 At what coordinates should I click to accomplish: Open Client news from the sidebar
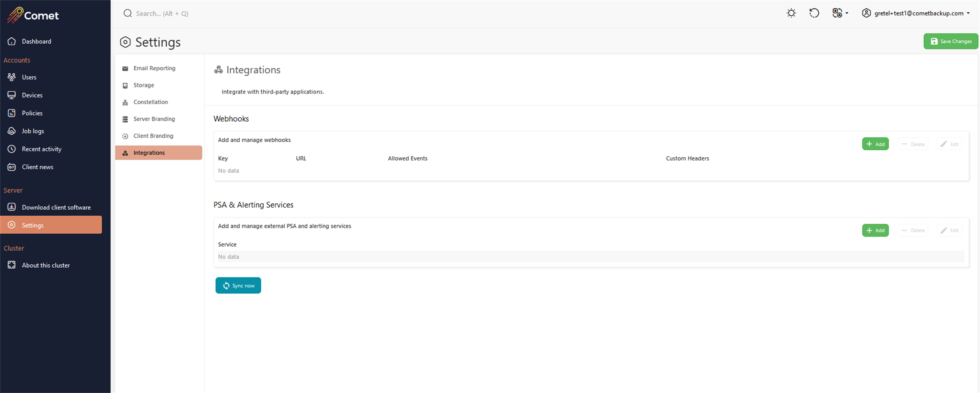38,167
